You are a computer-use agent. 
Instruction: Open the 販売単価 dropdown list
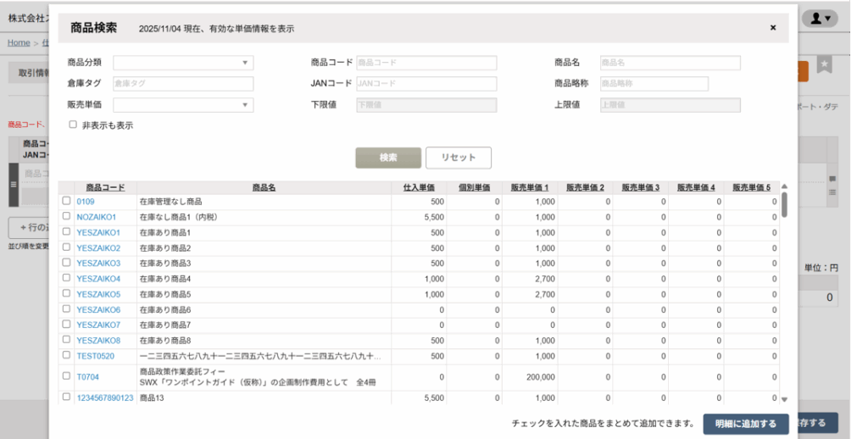183,105
